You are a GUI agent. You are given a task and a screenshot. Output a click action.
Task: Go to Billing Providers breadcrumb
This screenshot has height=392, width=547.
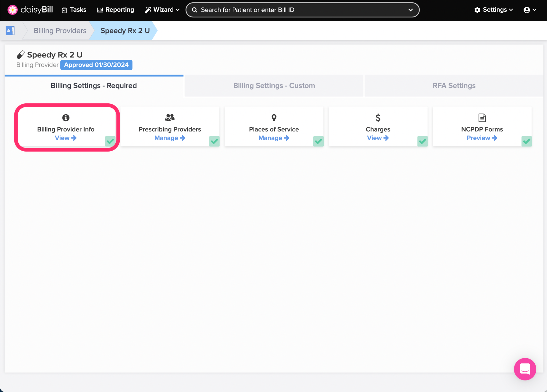click(60, 31)
